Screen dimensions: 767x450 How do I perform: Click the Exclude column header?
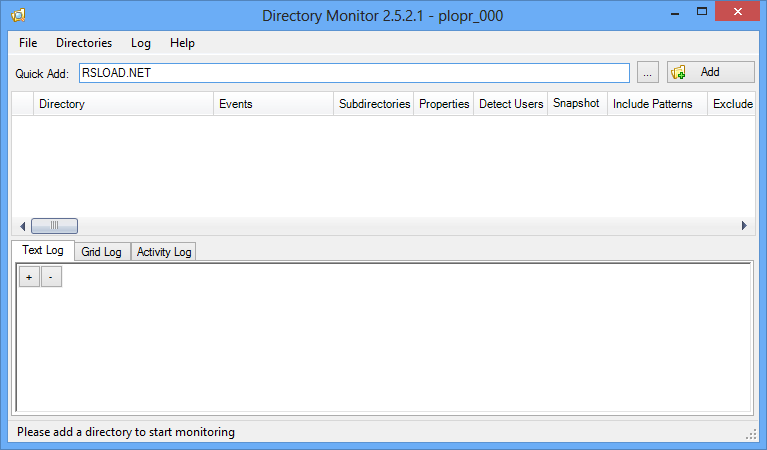[x=732, y=104]
